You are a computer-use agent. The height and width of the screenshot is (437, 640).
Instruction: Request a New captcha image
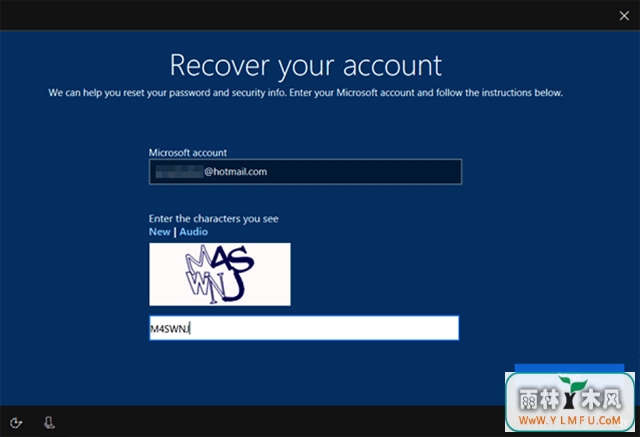point(160,232)
